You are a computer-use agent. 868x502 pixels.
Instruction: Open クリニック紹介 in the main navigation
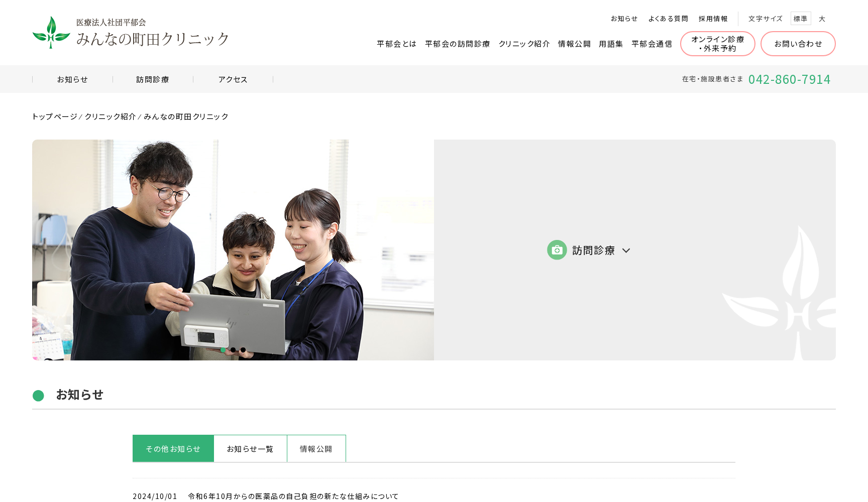pos(524,44)
